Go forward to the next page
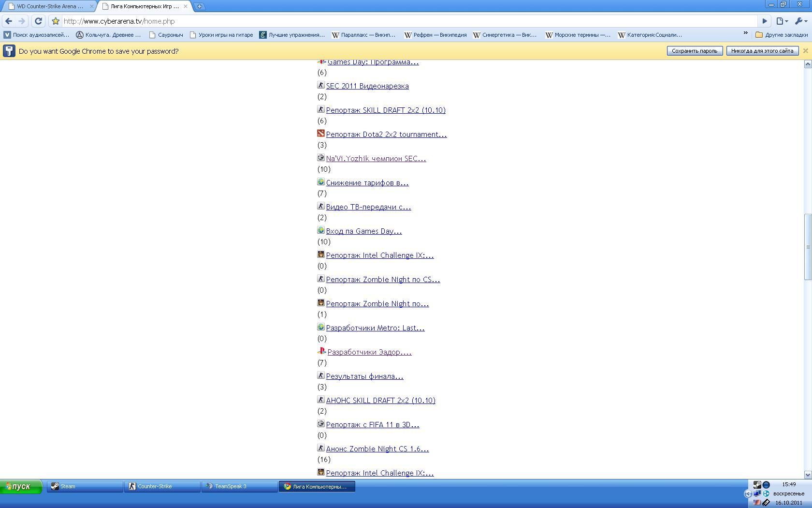Screen dimensions: 812x508 tap(22, 21)
